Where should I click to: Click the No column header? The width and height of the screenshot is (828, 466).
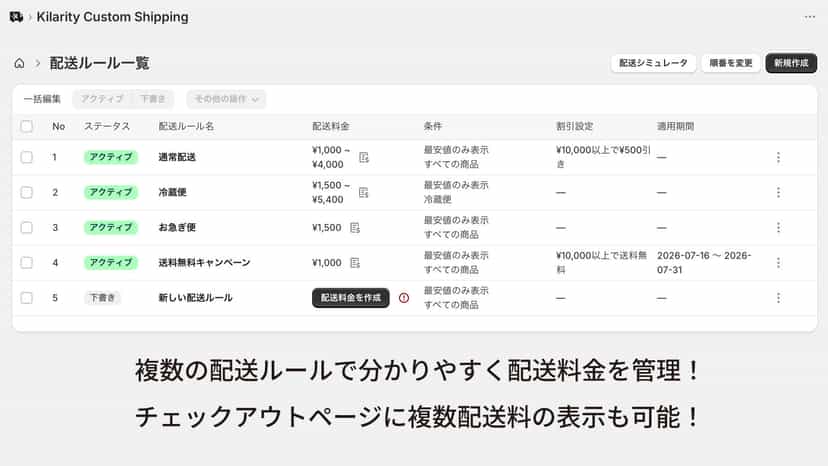click(x=59, y=126)
